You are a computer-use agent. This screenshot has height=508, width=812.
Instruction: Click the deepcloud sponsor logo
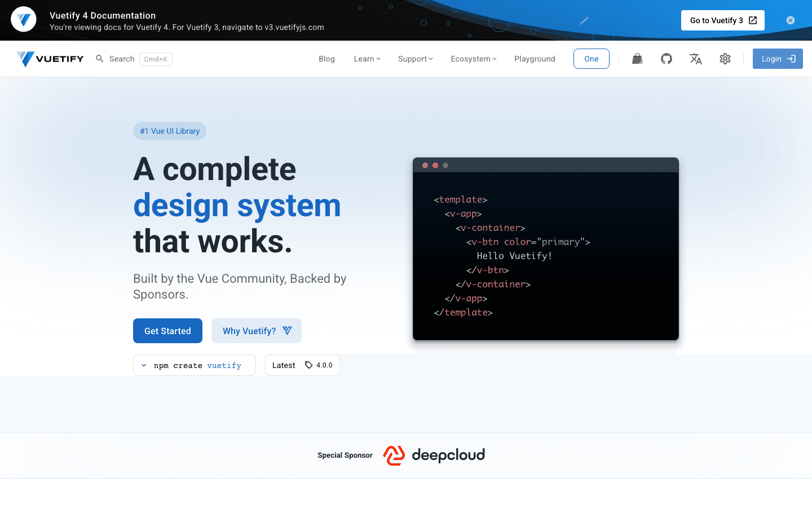[x=434, y=455]
